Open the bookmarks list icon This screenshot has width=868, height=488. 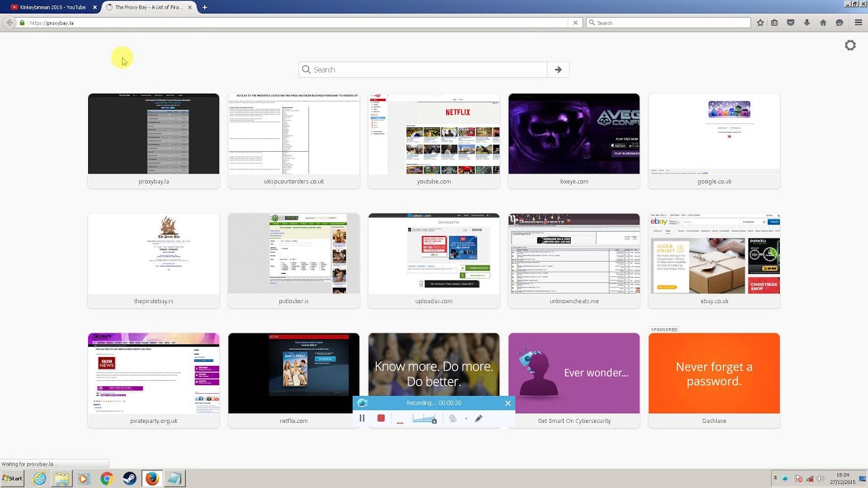pyautogui.click(x=774, y=22)
